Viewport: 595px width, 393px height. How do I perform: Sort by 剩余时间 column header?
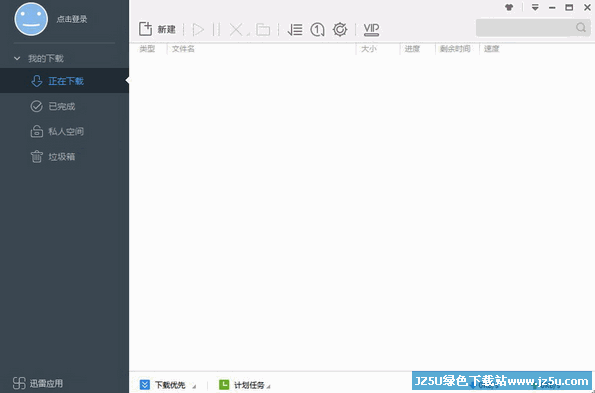(455, 49)
